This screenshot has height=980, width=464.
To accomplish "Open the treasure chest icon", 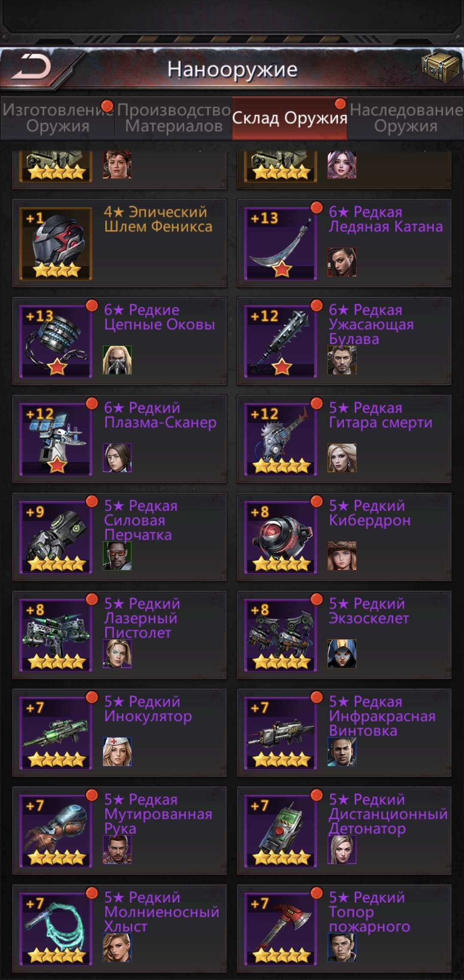I will click(440, 67).
